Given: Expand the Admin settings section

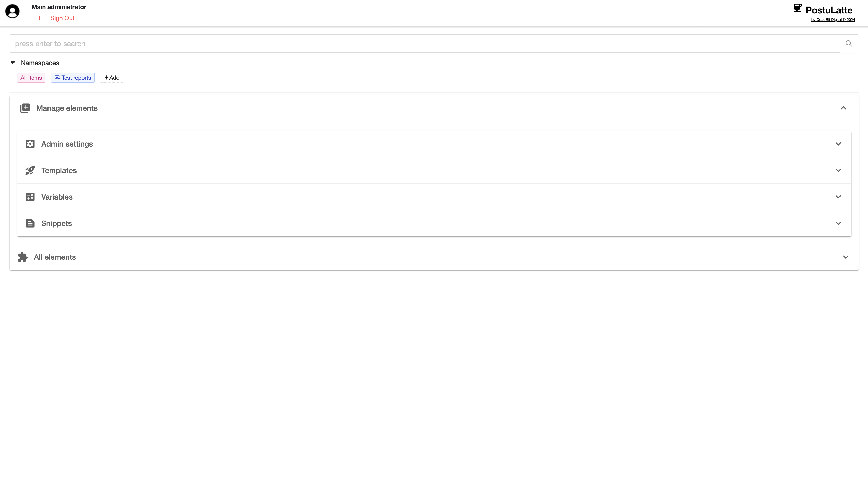Looking at the screenshot, I should click(838, 143).
